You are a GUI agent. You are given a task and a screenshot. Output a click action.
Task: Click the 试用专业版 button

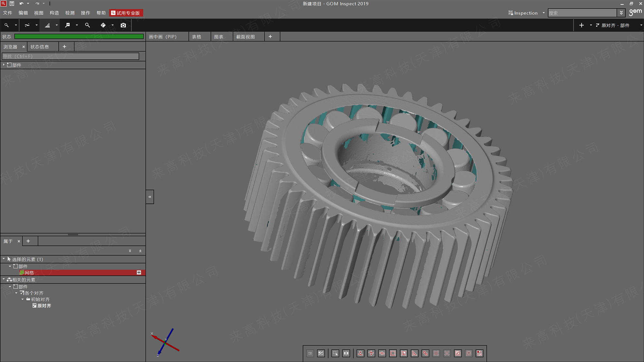[x=126, y=13]
